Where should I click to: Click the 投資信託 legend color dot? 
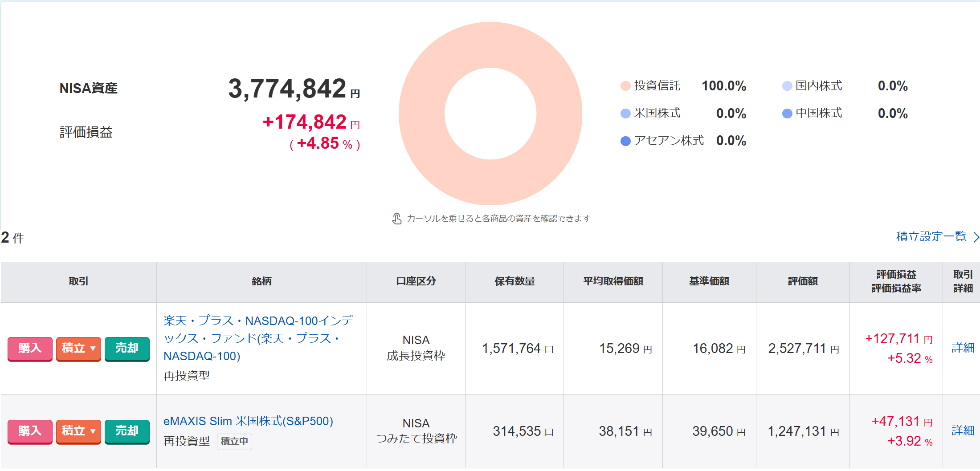(625, 86)
